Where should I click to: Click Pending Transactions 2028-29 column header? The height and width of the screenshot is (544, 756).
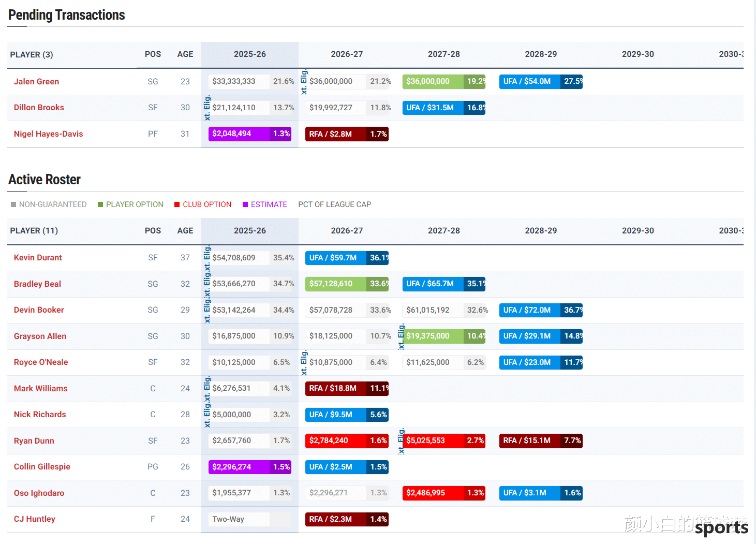[541, 54]
